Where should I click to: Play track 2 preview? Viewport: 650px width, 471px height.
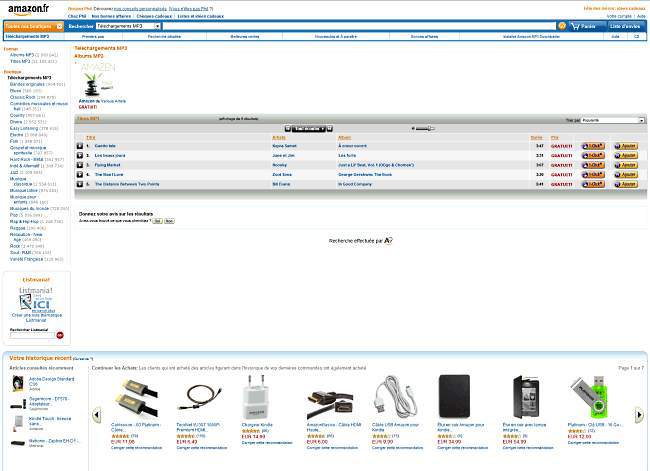(x=80, y=155)
